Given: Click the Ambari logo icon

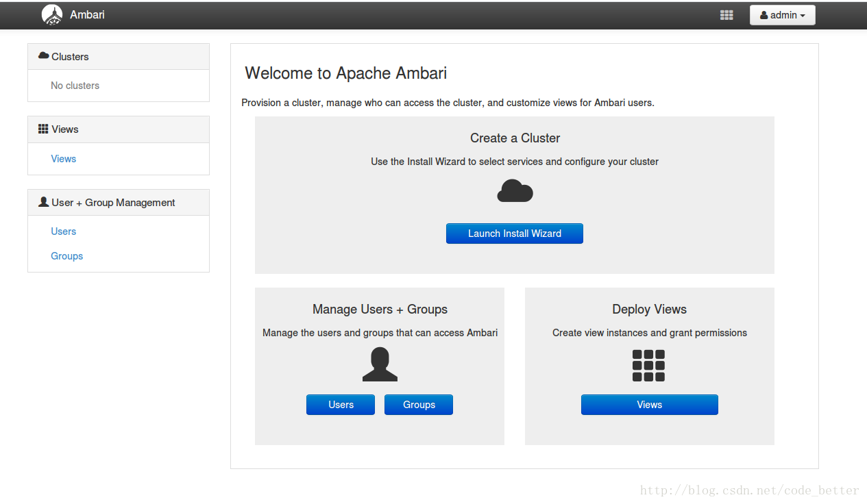Looking at the screenshot, I should (52, 14).
